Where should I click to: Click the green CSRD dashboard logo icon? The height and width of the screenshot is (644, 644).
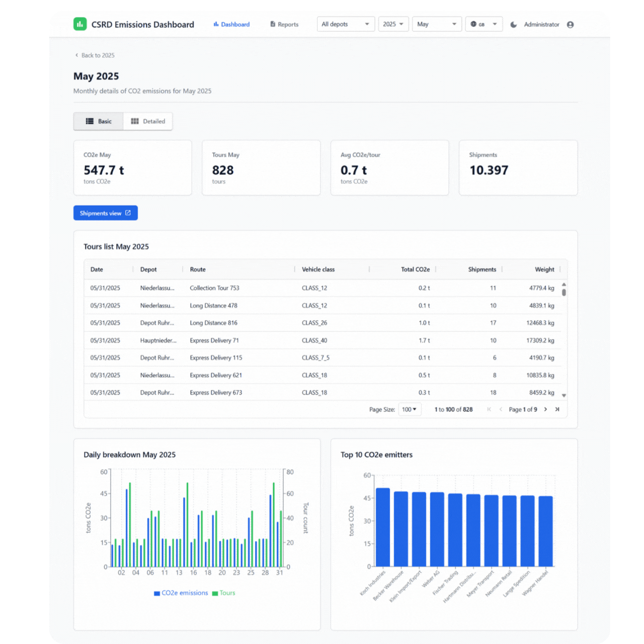pyautogui.click(x=80, y=24)
